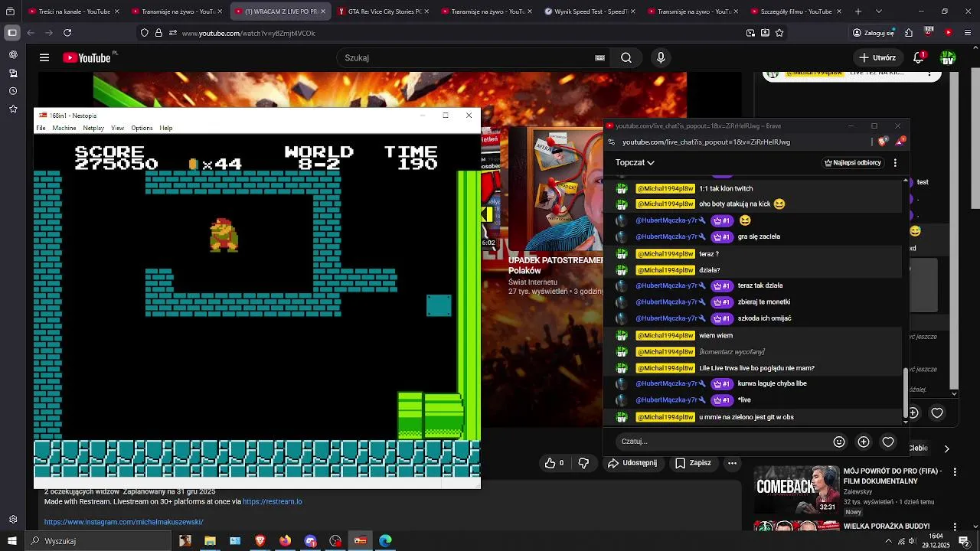Open Windows Start menu
Viewport: 980px width, 551px height.
[x=11, y=541]
